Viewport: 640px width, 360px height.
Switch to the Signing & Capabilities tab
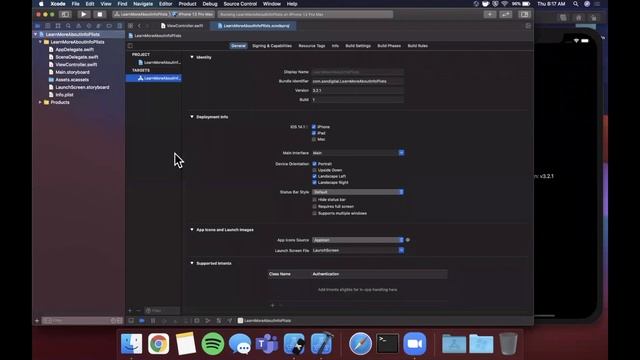point(272,46)
